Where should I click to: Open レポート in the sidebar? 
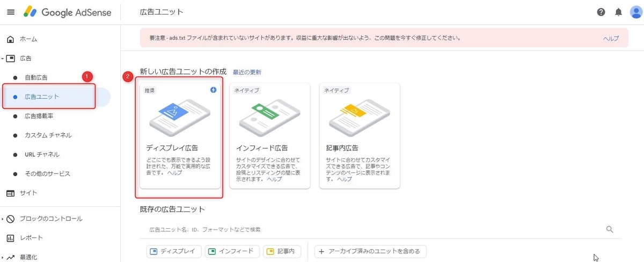pyautogui.click(x=31, y=238)
